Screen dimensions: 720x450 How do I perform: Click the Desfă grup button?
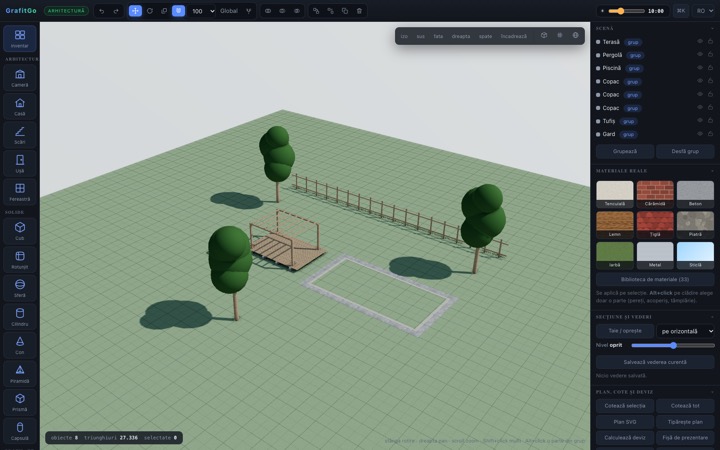(685, 151)
